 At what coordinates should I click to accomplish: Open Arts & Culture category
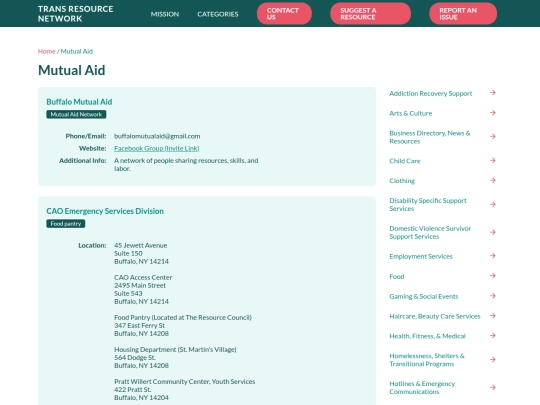click(411, 113)
